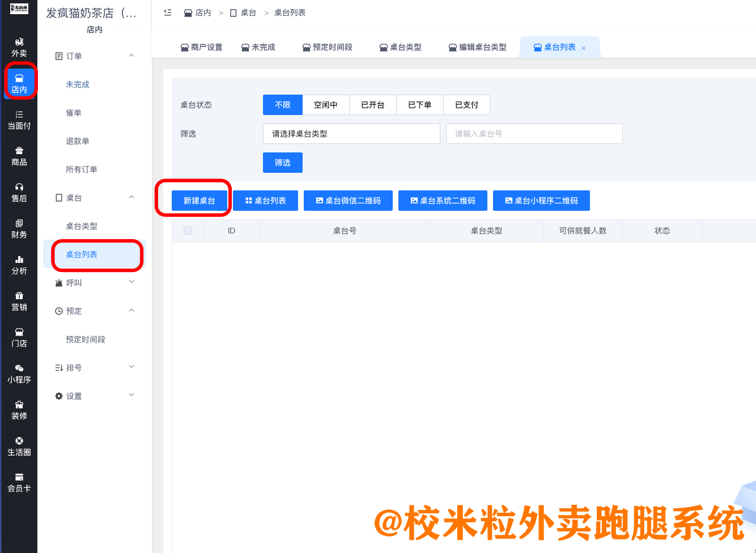
Task: Select the 当面付 sidebar icon
Action: pyautogui.click(x=19, y=120)
